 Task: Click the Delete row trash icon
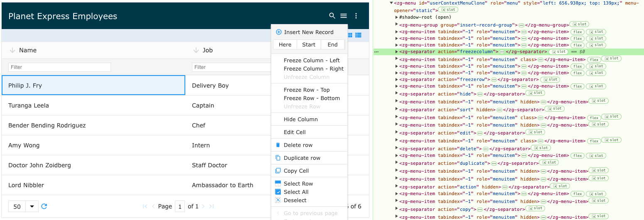(x=278, y=145)
